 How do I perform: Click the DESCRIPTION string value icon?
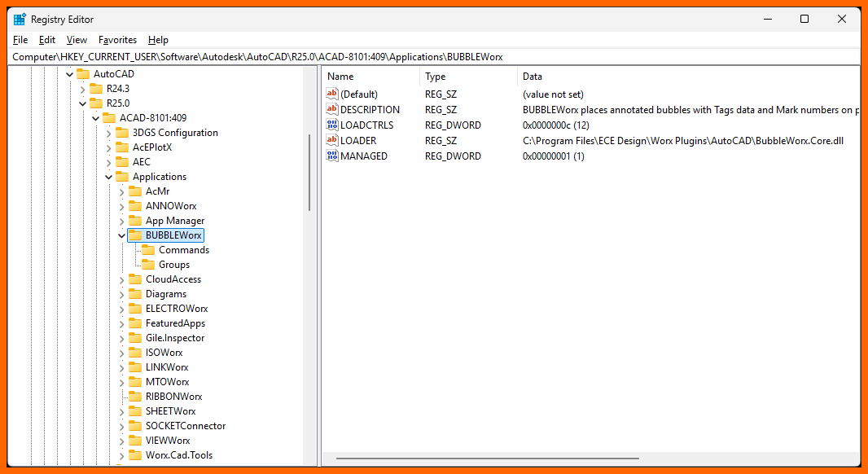(332, 110)
